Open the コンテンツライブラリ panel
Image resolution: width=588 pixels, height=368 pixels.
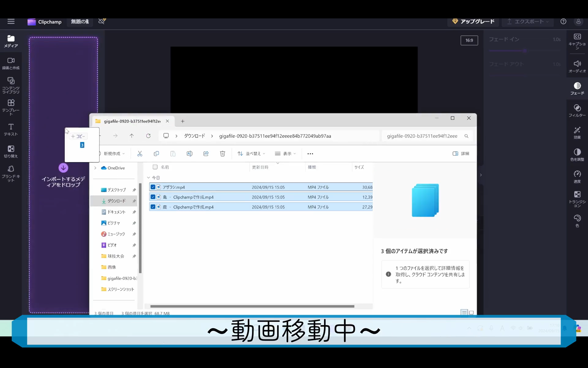[11, 85]
